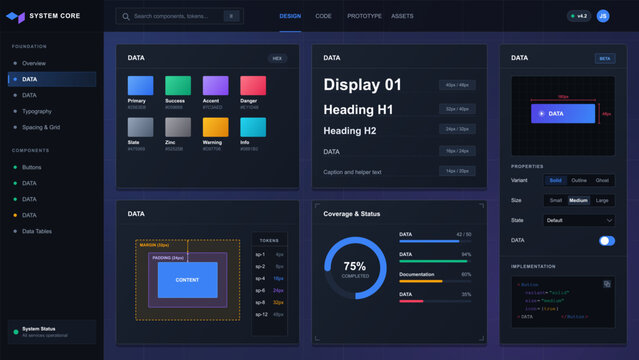Click the Heading H2 type sample
This screenshot has height=360, width=639.
[x=350, y=131]
